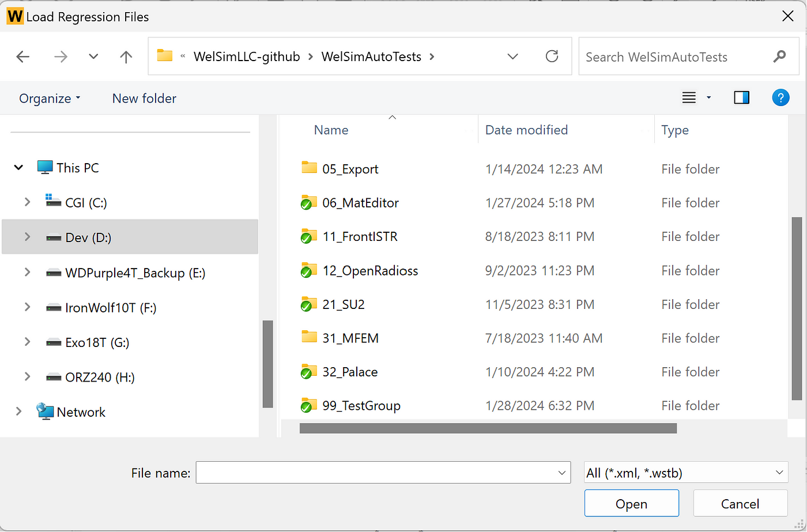
Task: Select the 12_OpenRadioss folder icon
Action: (x=310, y=270)
